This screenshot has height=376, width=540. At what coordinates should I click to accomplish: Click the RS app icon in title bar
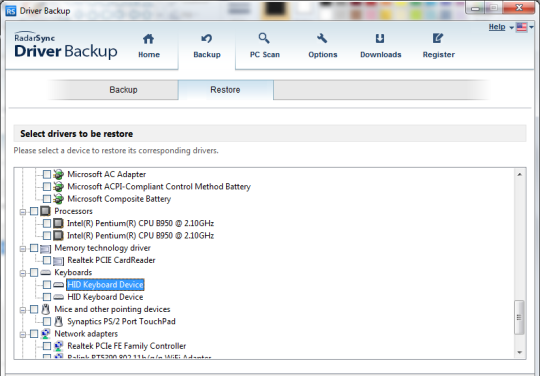click(x=11, y=11)
